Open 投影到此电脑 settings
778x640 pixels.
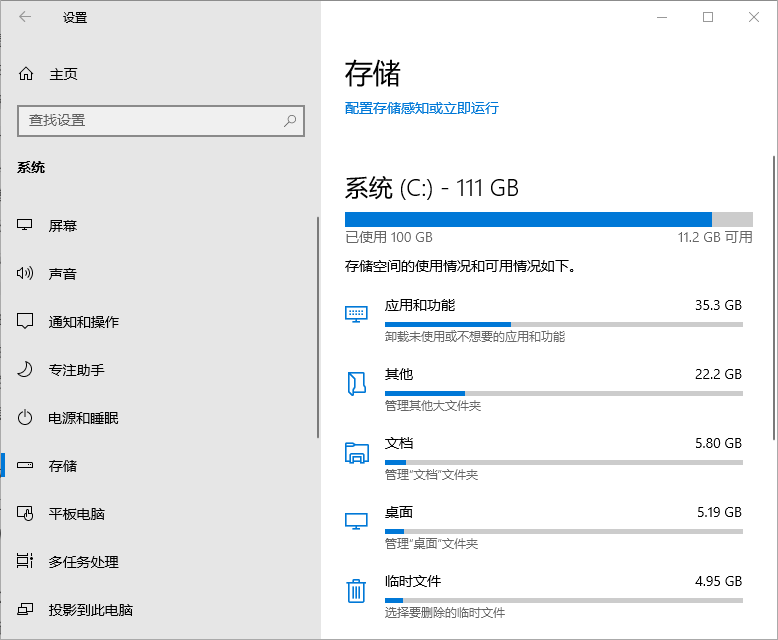click(x=90, y=610)
